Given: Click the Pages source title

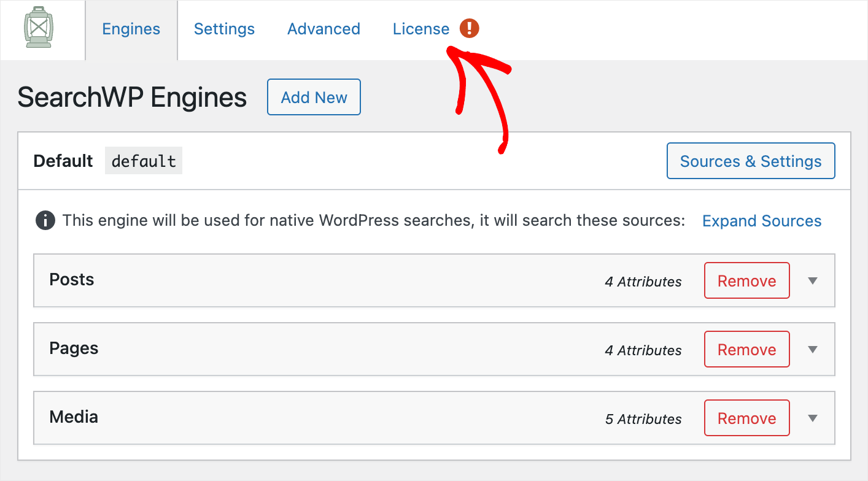Looking at the screenshot, I should (x=74, y=348).
